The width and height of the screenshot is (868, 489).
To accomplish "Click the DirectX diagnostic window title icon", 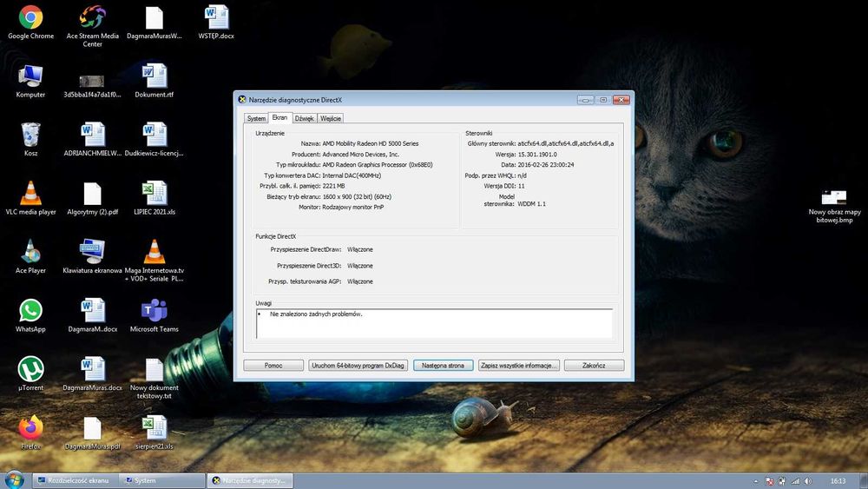I will coord(242,100).
